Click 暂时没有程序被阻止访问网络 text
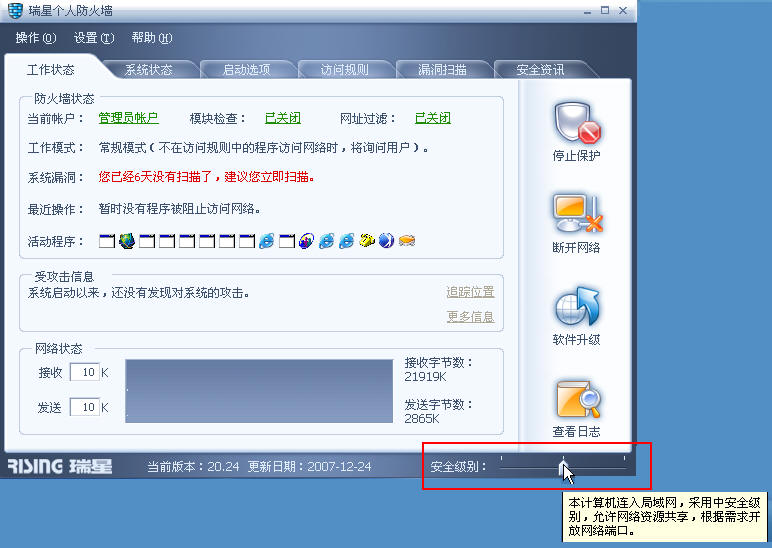Screen dimensions: 772x548 tap(179, 209)
